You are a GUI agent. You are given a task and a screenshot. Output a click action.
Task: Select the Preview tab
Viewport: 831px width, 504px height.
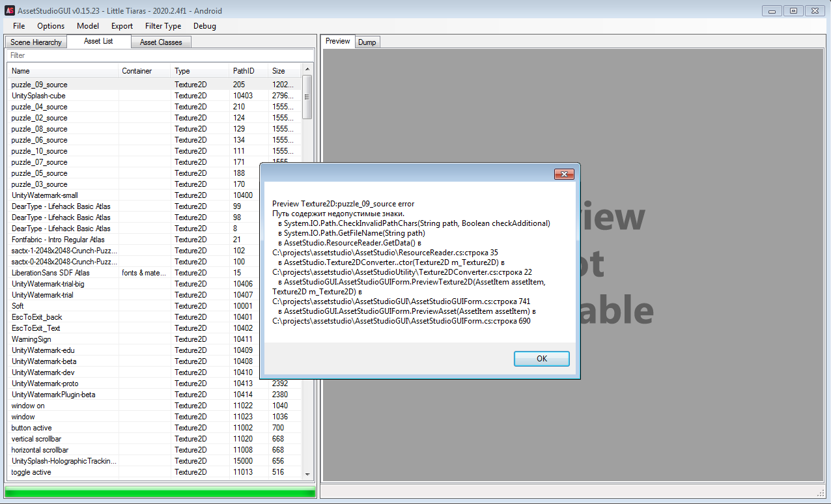tap(337, 40)
